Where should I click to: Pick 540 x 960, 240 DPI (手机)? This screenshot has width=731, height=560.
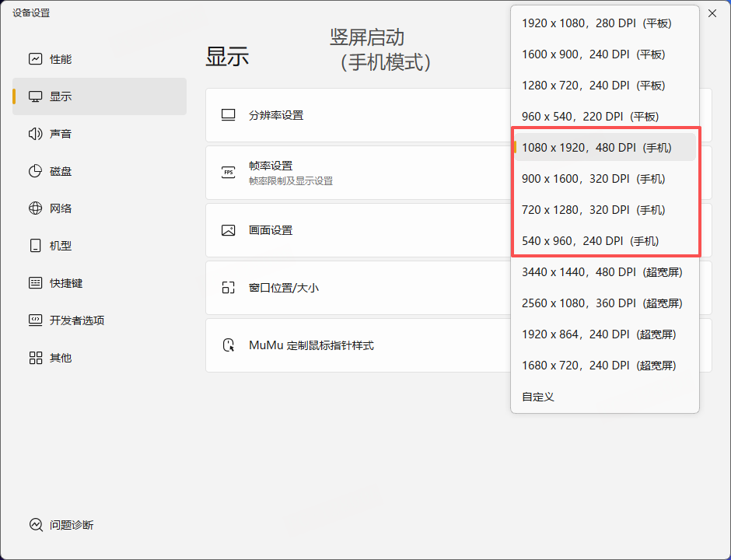(x=605, y=241)
